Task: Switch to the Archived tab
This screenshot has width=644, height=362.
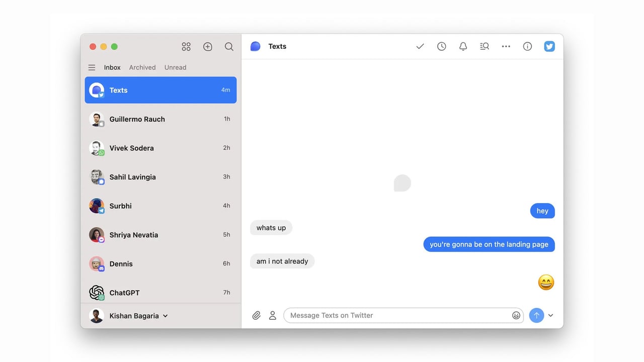Action: (x=142, y=67)
